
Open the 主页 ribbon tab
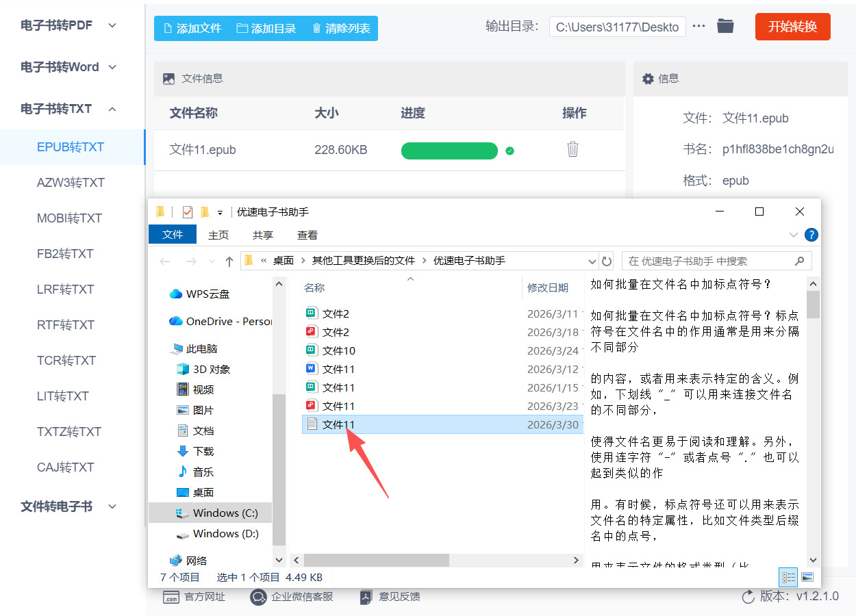(x=218, y=235)
